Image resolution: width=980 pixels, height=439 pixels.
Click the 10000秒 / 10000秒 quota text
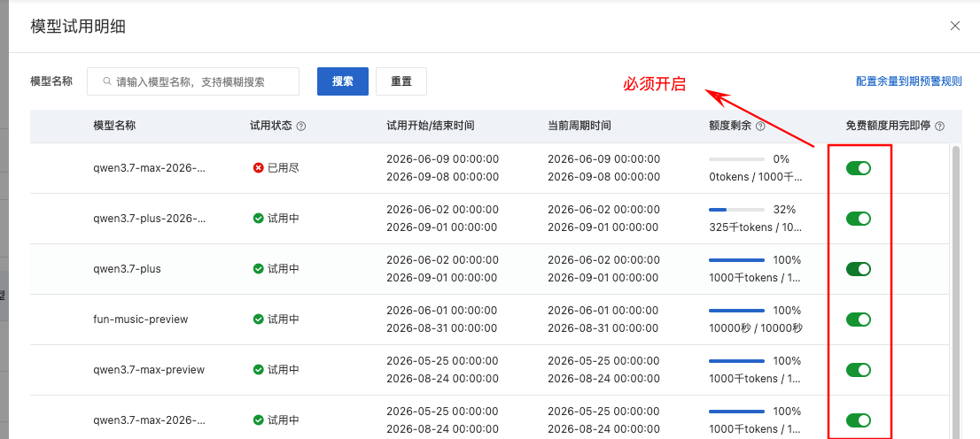[x=756, y=328]
